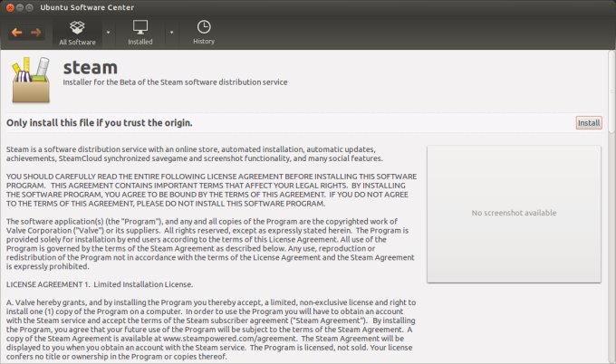
Task: Maximize the Ubuntu Software Center window
Action: click(x=29, y=7)
